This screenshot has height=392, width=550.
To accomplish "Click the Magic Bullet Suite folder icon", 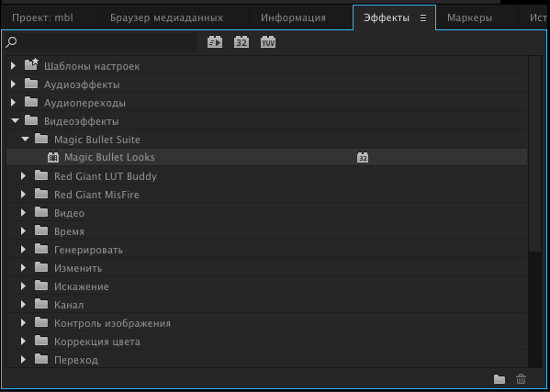I will click(41, 139).
